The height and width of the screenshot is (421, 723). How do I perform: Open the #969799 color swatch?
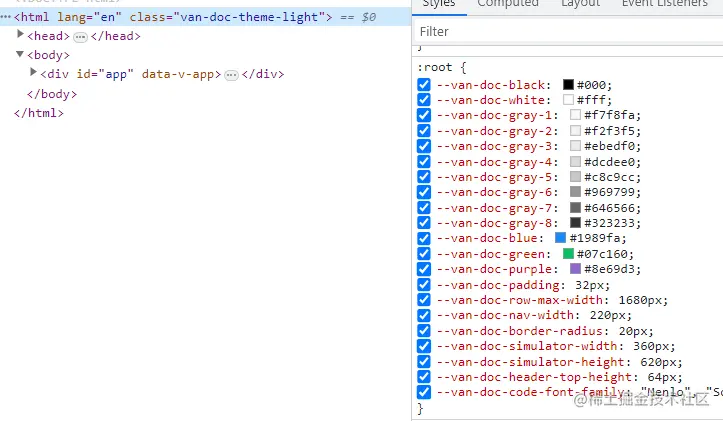click(x=575, y=192)
